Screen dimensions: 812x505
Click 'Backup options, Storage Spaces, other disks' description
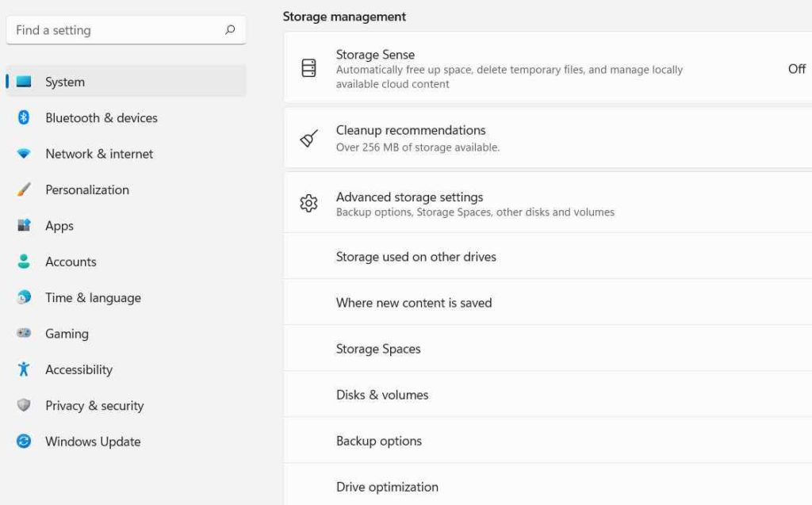point(476,212)
